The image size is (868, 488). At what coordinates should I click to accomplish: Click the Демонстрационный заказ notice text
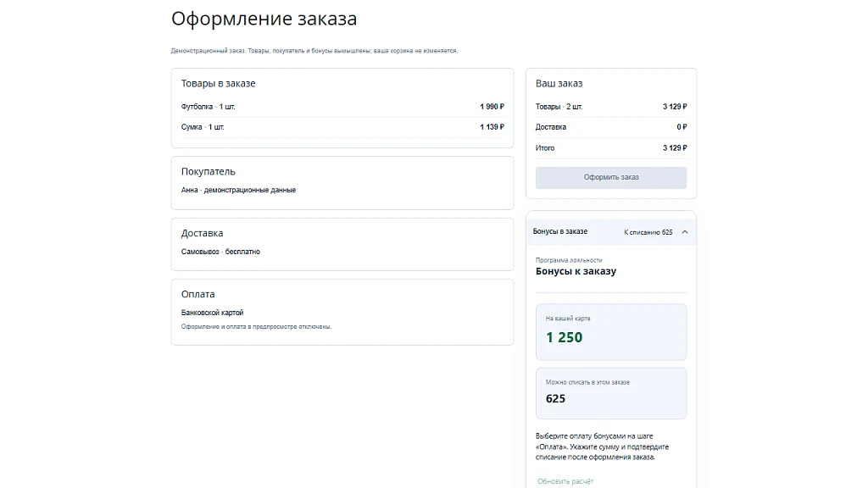[314, 51]
